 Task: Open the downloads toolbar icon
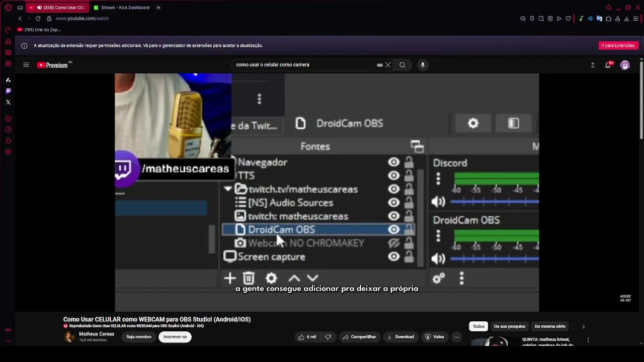tap(626, 19)
